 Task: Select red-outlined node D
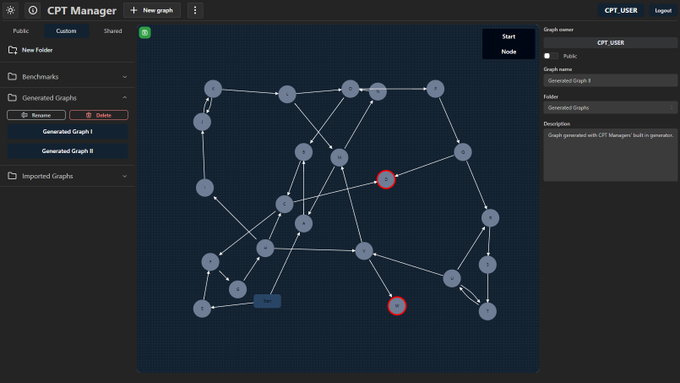point(386,179)
